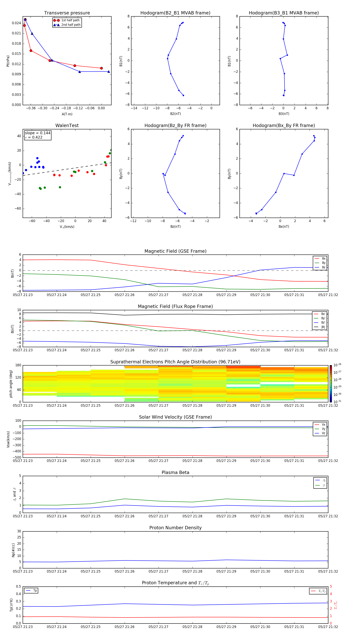This screenshot has width=351, height=644.
Task: Click the 'Hodogram(Bx_By FR frame)' title
Action: point(284,125)
